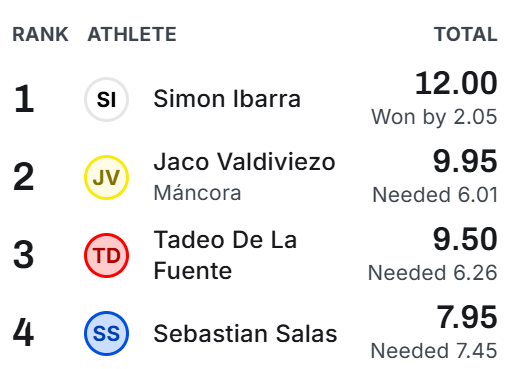This screenshot has height=369, width=511.
Task: Click the 7.95 total score
Action: [x=467, y=317]
